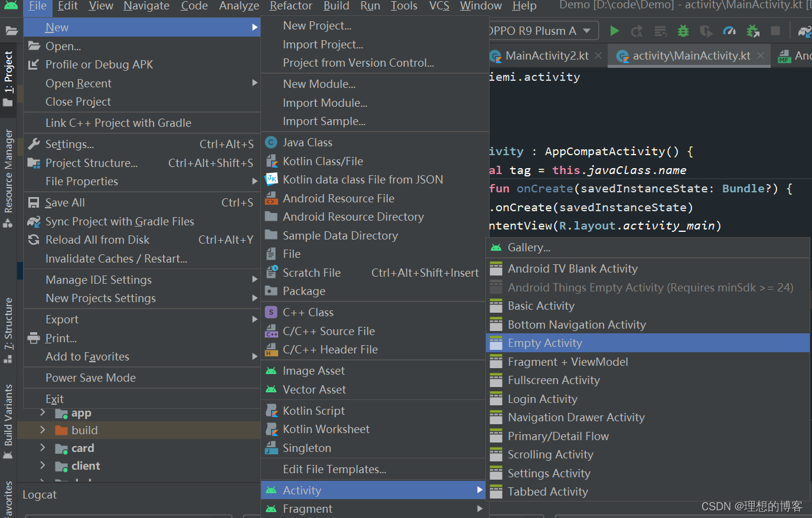Screen dimensions: 812x518
Task: Select Navigation Drawer Activity
Action: click(x=648, y=417)
